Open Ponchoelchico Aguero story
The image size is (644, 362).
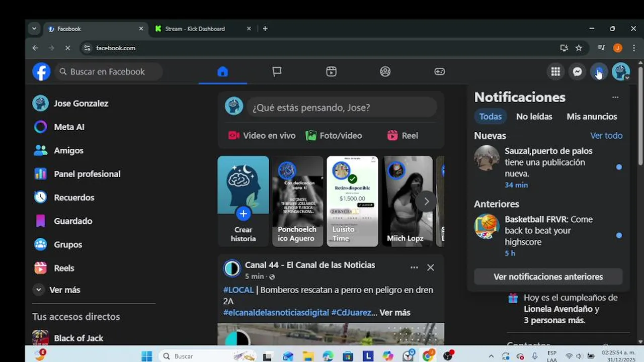(298, 201)
